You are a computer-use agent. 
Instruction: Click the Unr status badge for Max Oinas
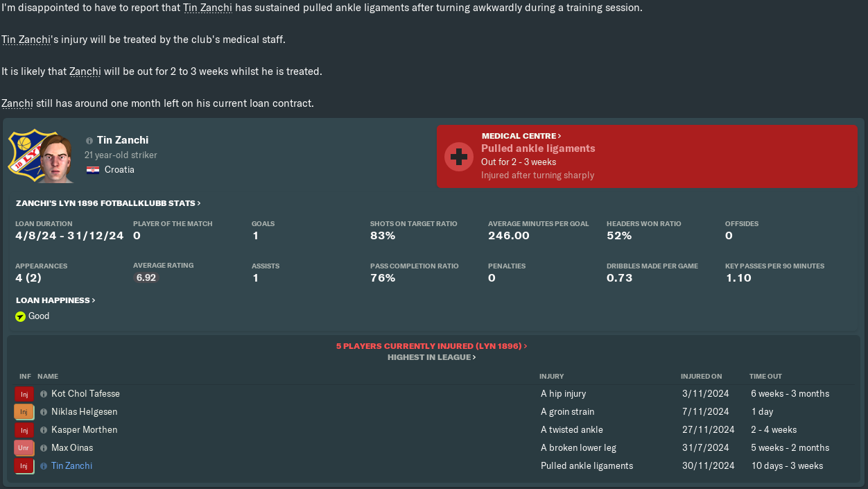24,448
